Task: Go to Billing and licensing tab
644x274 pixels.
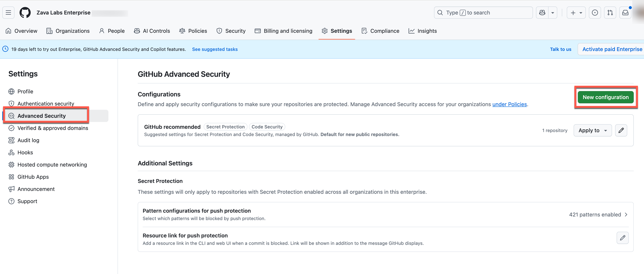Action: pyautogui.click(x=284, y=31)
